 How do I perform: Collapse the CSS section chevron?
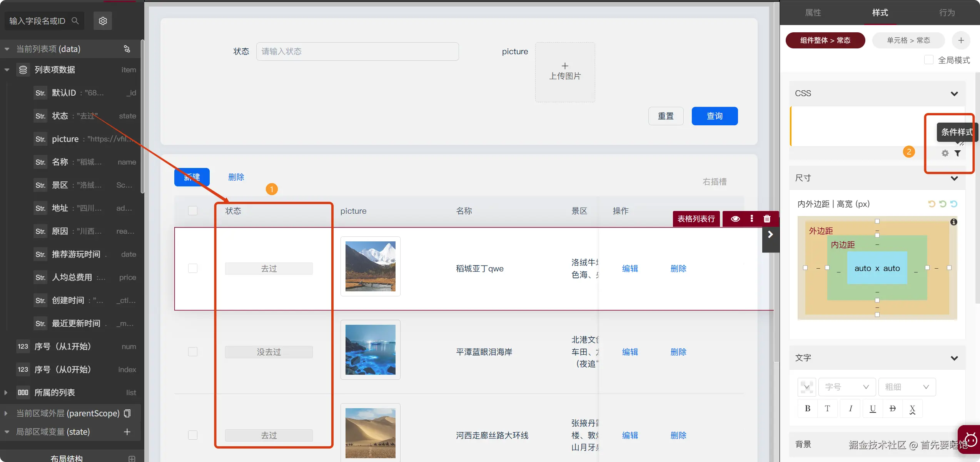[x=954, y=94]
